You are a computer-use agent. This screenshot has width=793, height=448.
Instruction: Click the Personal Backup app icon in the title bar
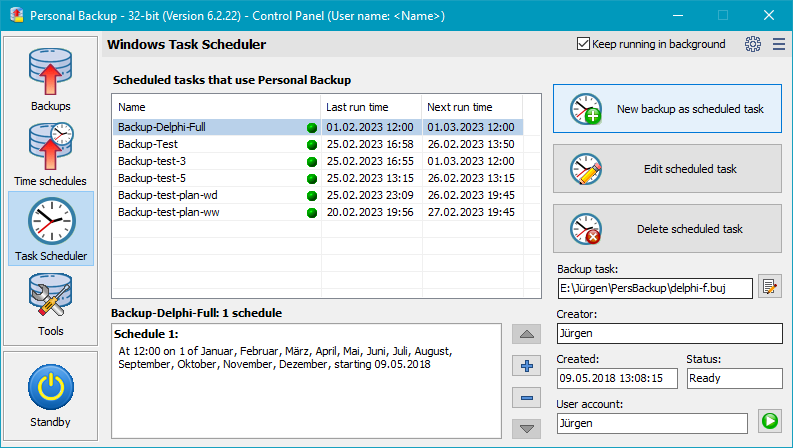click(x=17, y=15)
